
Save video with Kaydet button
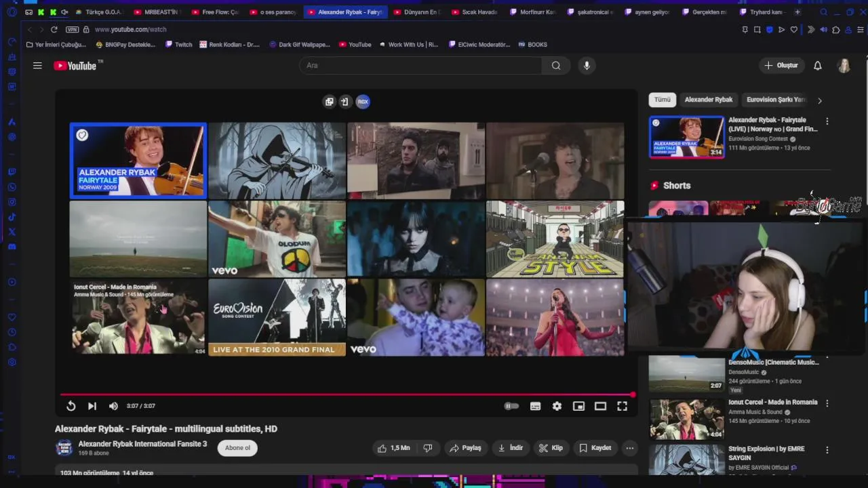[x=595, y=448]
